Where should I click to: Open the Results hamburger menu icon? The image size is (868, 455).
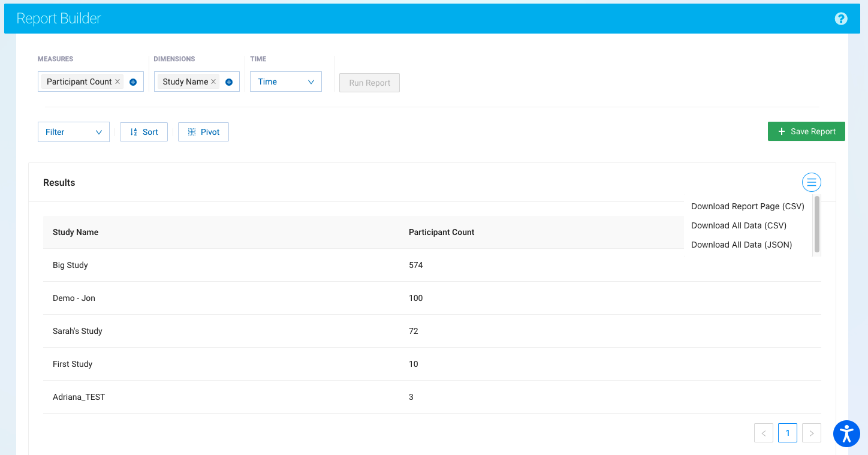click(x=811, y=182)
